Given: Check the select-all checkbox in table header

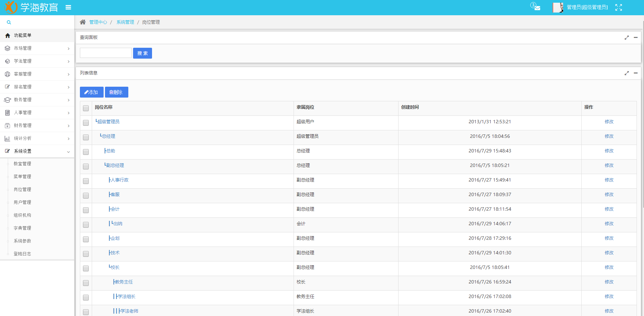Looking at the screenshot, I should 86,108.
